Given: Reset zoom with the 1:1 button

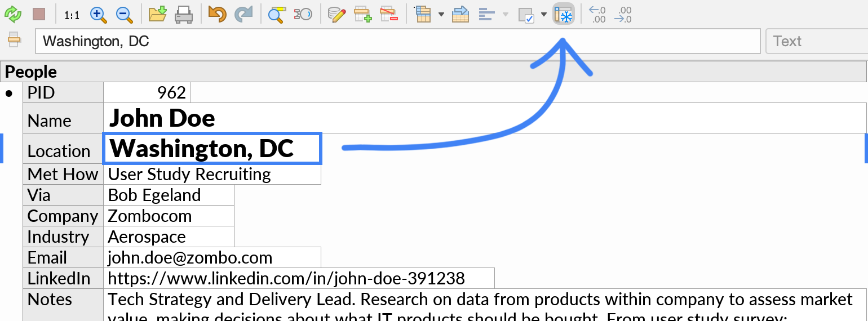Looking at the screenshot, I should pyautogui.click(x=72, y=15).
